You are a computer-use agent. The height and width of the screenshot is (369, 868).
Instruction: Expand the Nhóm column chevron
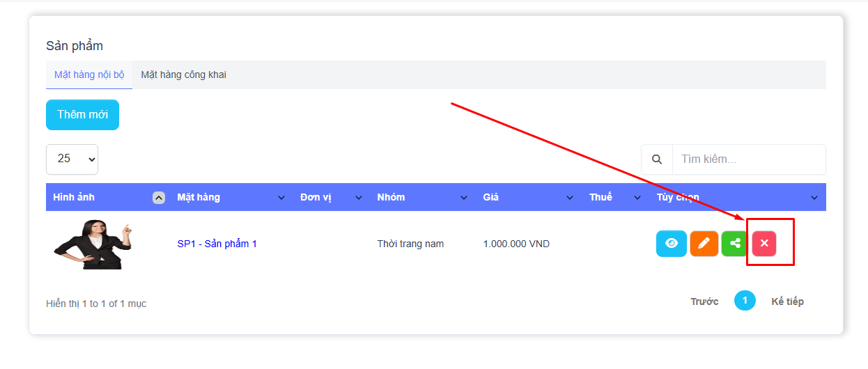click(464, 198)
